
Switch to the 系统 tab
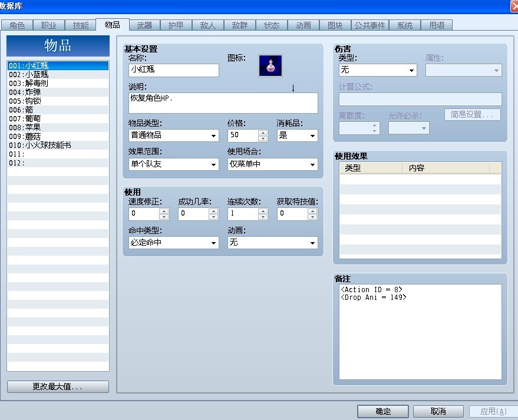point(405,25)
